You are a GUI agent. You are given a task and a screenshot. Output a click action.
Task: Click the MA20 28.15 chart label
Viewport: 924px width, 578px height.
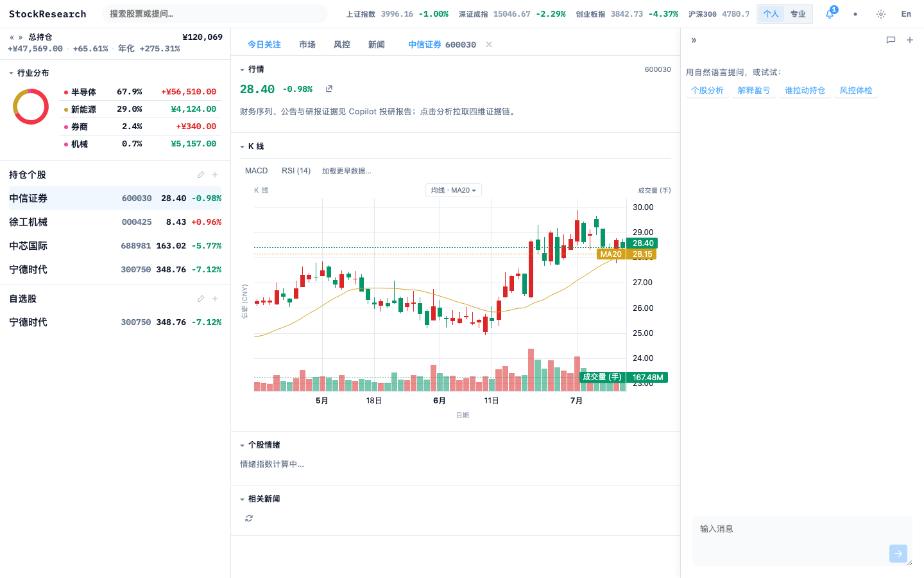pos(627,254)
